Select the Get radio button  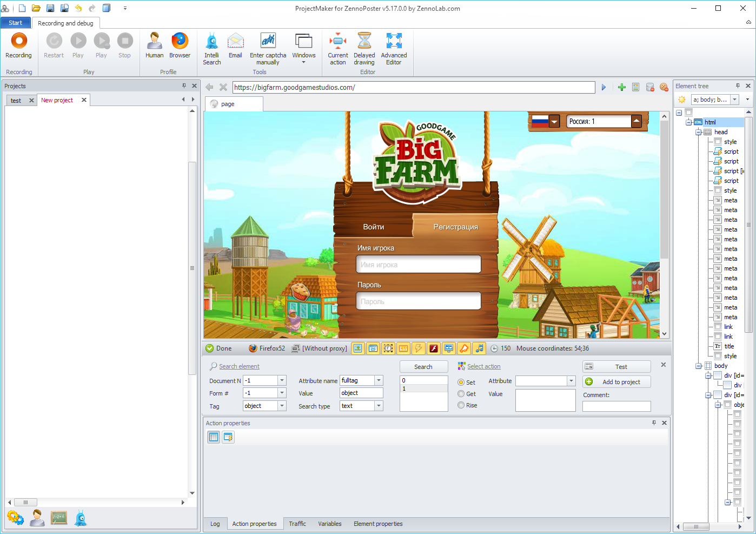pos(461,394)
